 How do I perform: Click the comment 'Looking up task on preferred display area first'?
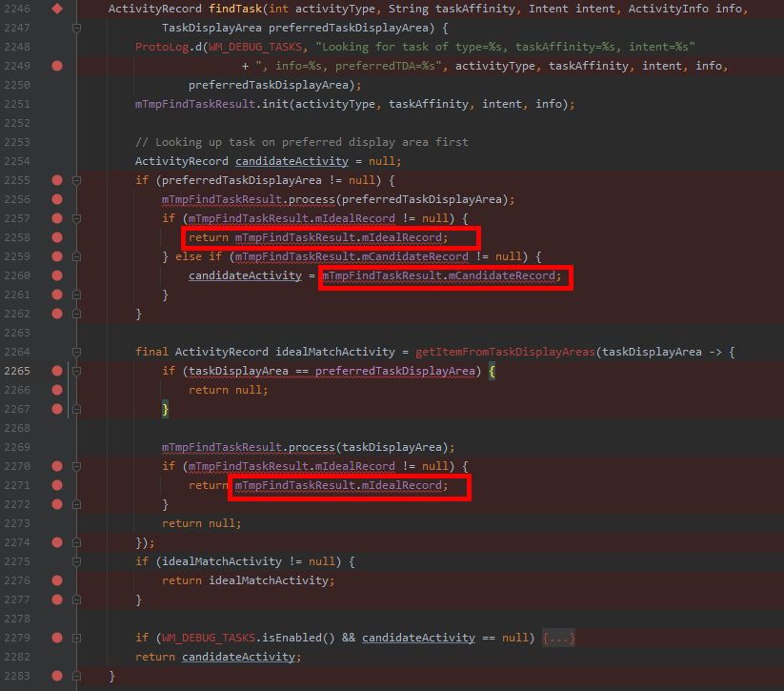pos(302,142)
